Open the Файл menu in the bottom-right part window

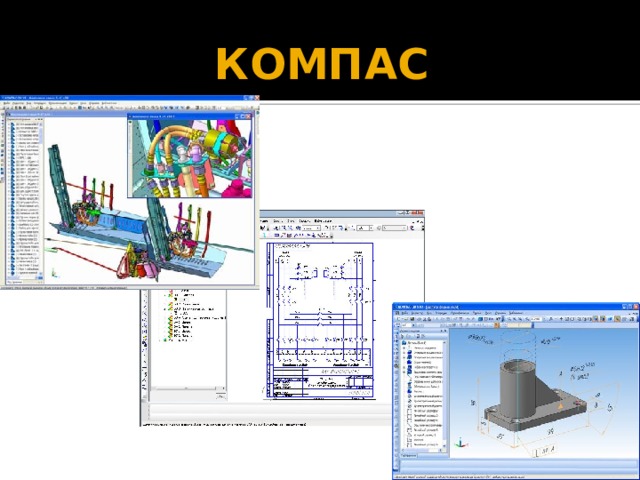(405, 313)
